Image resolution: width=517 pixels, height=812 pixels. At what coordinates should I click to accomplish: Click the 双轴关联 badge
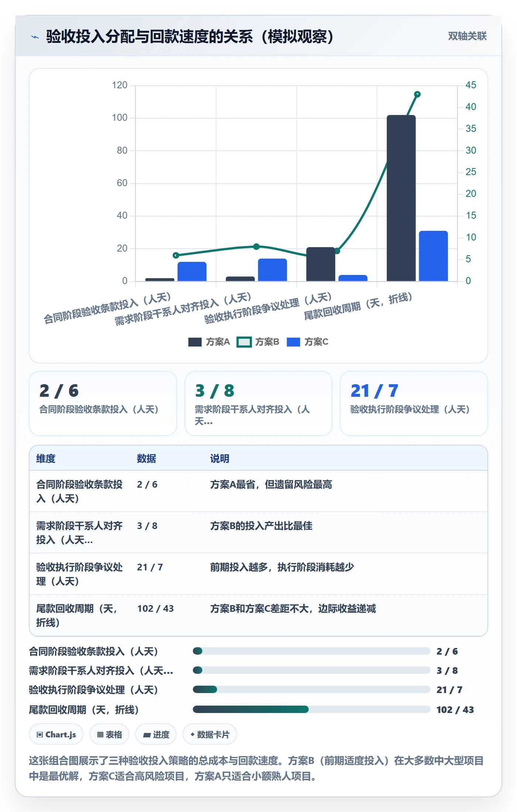click(x=467, y=36)
